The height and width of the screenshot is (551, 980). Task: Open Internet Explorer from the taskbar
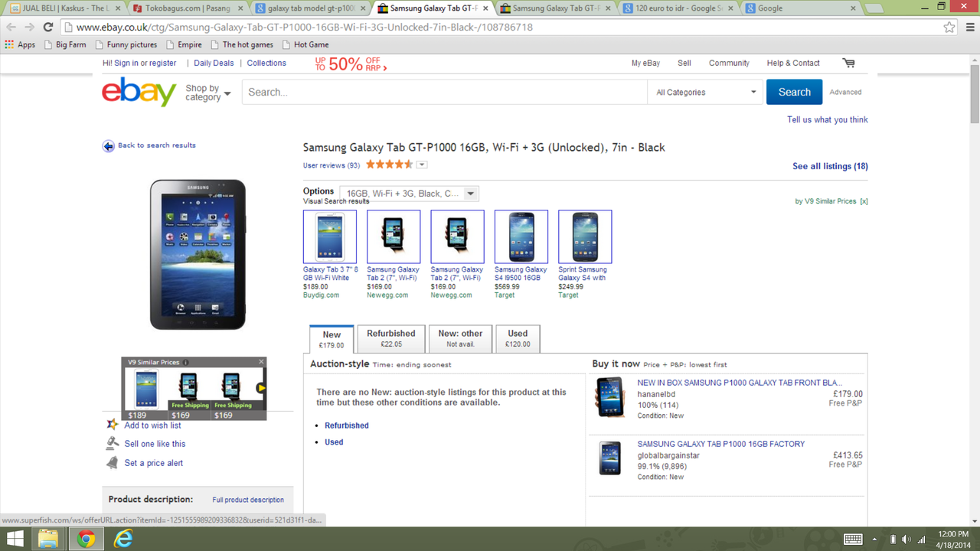coord(123,539)
